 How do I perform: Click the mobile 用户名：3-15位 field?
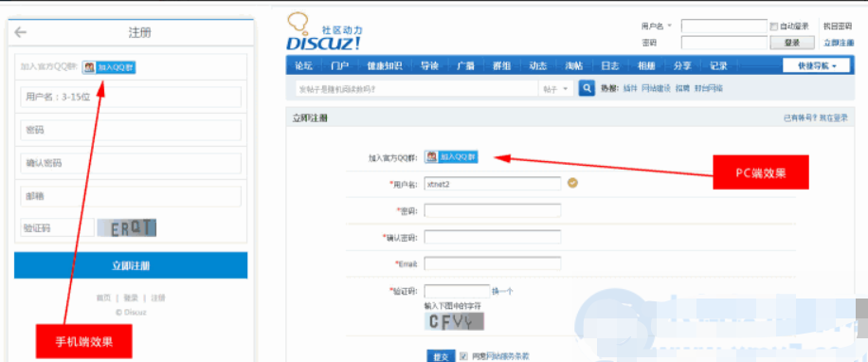pos(131,97)
